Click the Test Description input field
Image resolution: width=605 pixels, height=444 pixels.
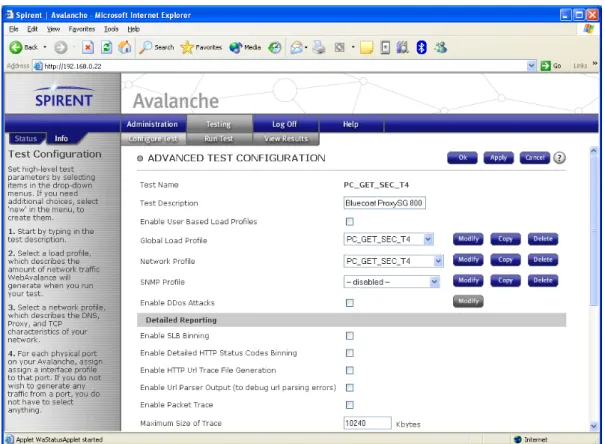384,203
